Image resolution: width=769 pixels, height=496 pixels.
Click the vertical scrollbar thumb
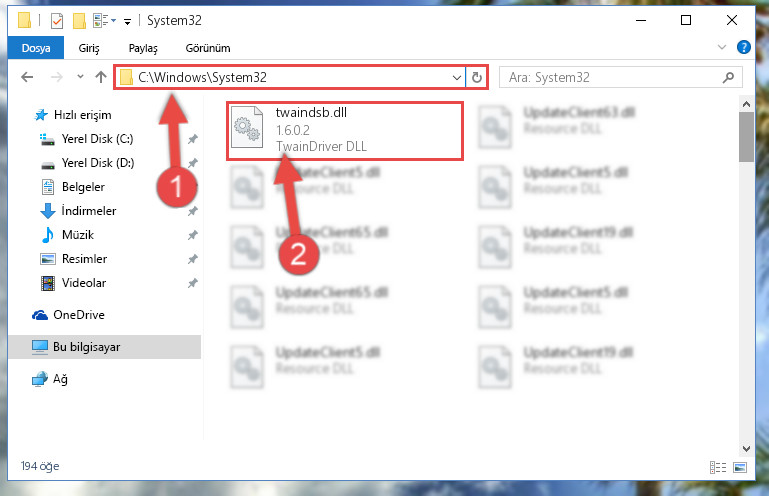coord(746,136)
